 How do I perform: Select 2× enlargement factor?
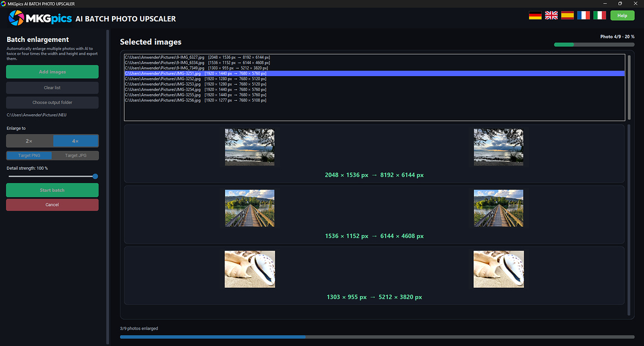[x=29, y=141]
